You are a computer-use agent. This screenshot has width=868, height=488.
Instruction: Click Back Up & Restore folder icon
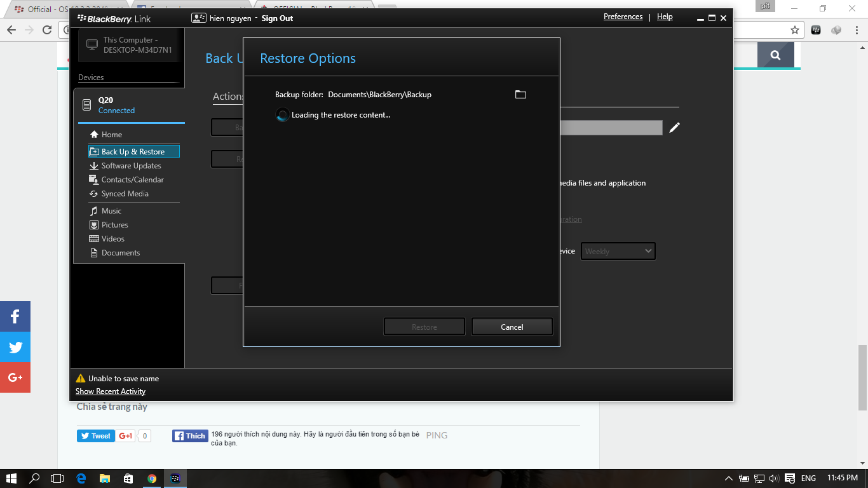point(94,151)
